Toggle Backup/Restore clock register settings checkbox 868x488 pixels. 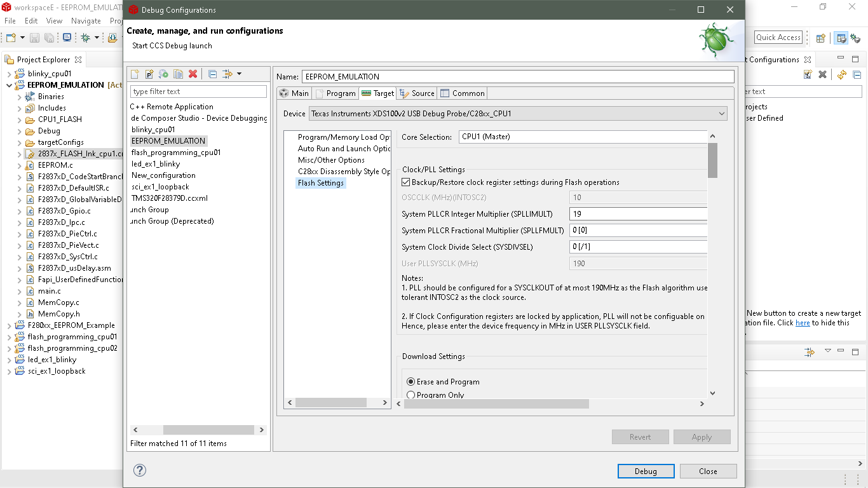(x=407, y=182)
